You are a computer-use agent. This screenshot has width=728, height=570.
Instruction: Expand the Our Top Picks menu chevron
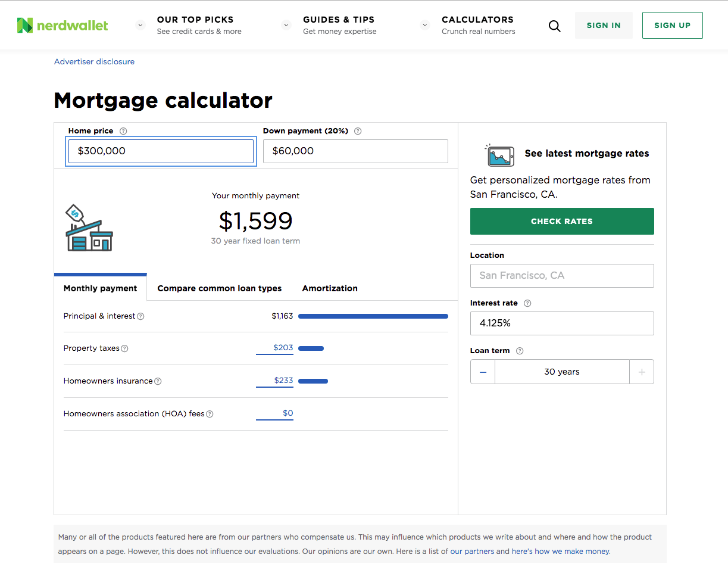(140, 25)
